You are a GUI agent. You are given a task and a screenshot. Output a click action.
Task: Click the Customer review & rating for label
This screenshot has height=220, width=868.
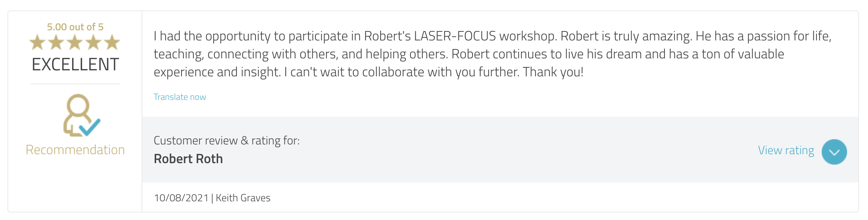[226, 141]
